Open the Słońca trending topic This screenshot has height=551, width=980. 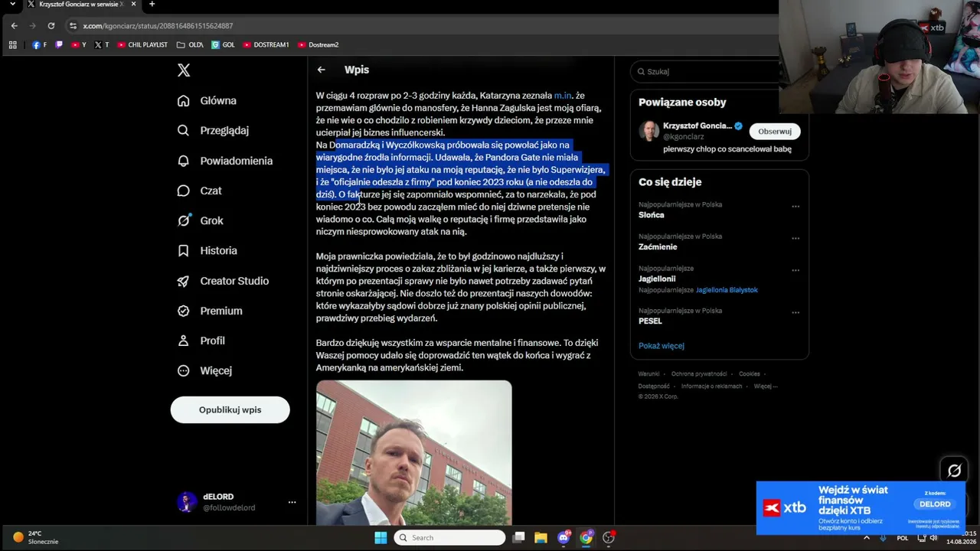[x=652, y=215]
